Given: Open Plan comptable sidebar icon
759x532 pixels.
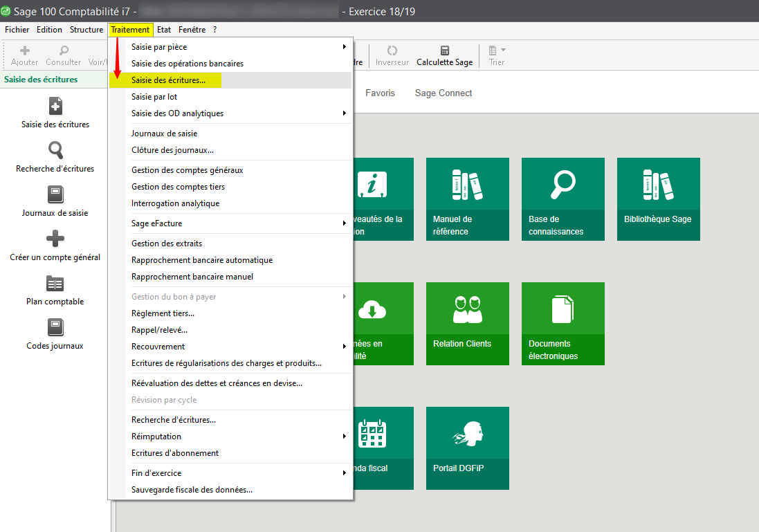Looking at the screenshot, I should point(55,283).
